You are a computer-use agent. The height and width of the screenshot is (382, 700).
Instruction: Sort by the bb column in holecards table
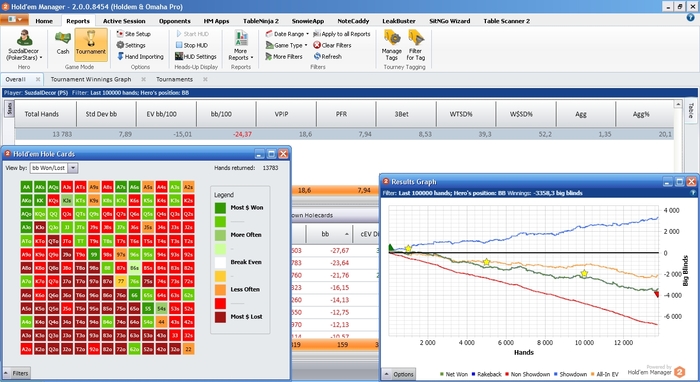coord(329,234)
